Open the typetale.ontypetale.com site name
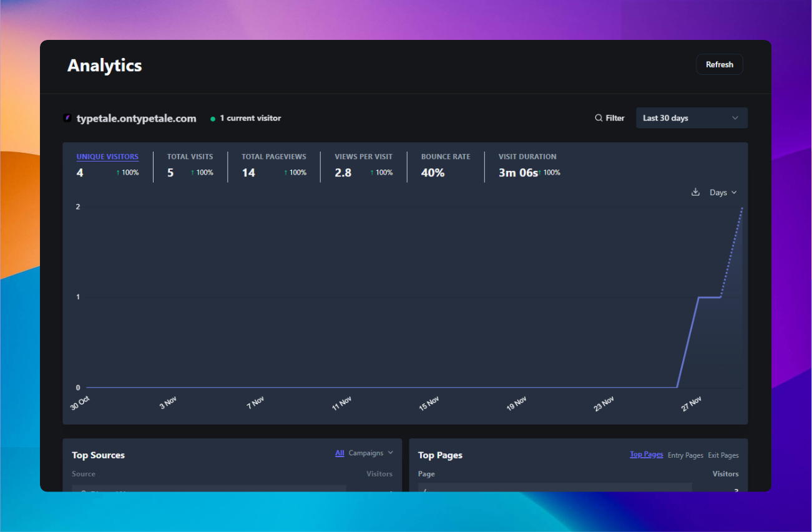Image resolution: width=812 pixels, height=532 pixels. [x=136, y=118]
